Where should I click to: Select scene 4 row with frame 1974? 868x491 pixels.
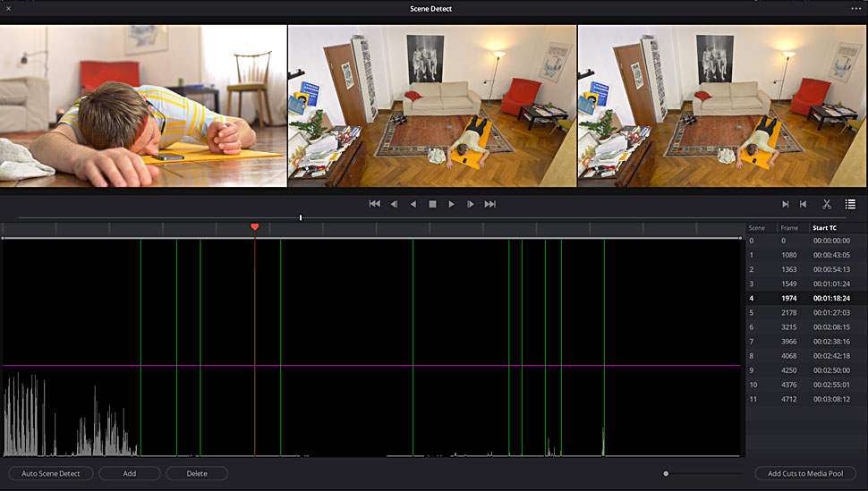(x=806, y=299)
